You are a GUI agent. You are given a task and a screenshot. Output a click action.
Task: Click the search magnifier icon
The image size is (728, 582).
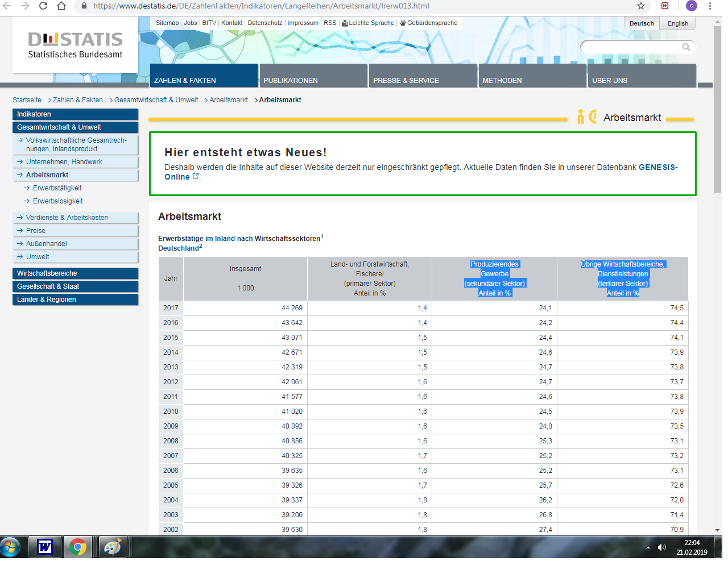(x=686, y=47)
